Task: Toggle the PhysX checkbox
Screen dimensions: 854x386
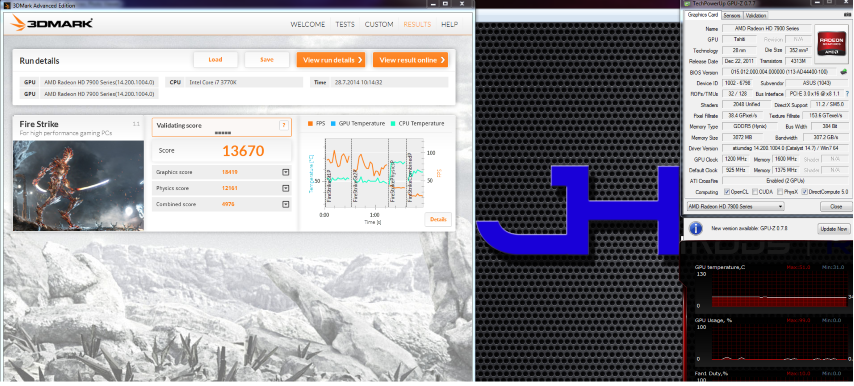Action: (780, 192)
